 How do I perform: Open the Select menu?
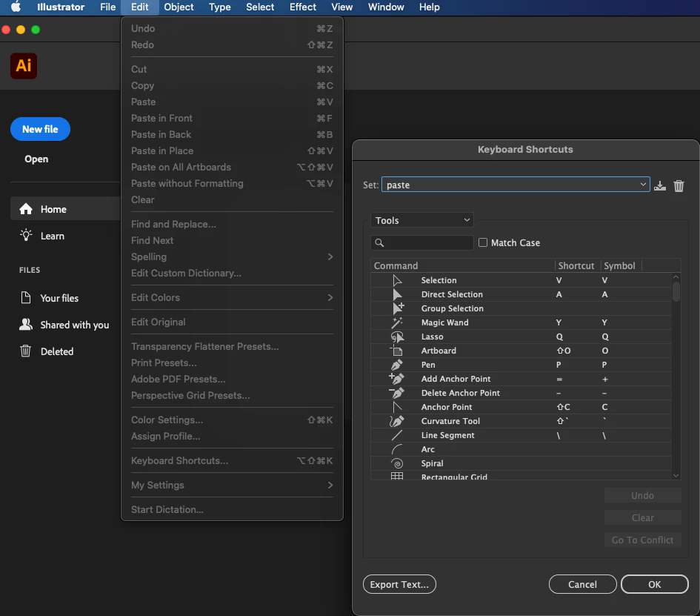click(x=260, y=7)
